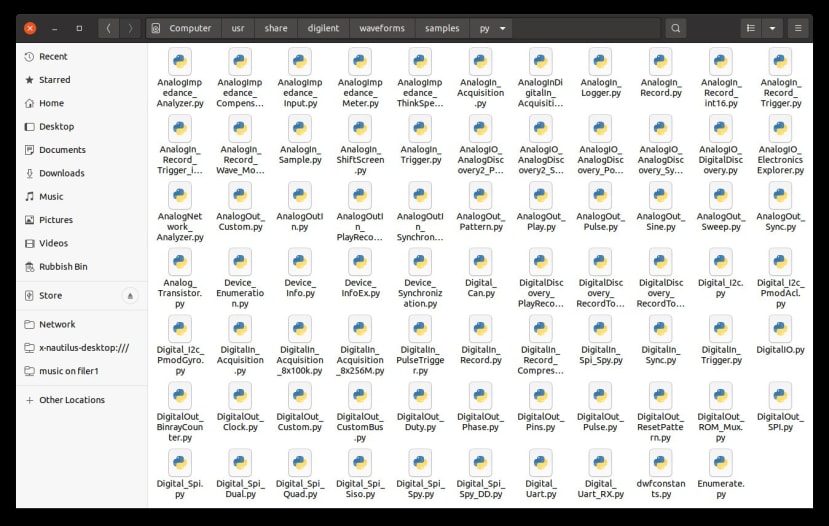Select the AnalogIn_Sample.py file icon
The image size is (829, 526).
(x=300, y=128)
